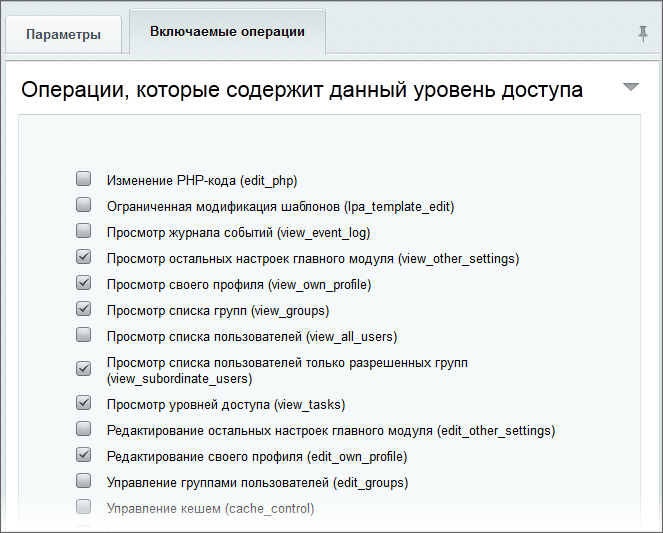Uncheck the view_other_settings checkbox
The image size is (663, 533).
(x=84, y=258)
